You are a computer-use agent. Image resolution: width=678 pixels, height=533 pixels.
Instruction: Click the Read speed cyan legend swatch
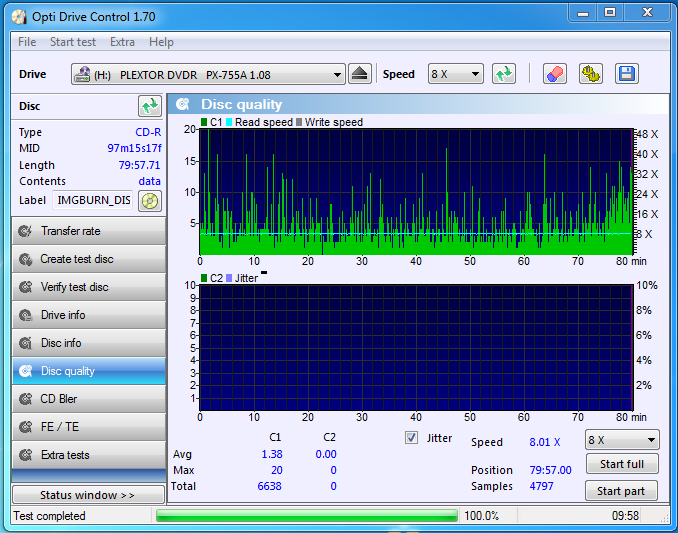coord(229,122)
